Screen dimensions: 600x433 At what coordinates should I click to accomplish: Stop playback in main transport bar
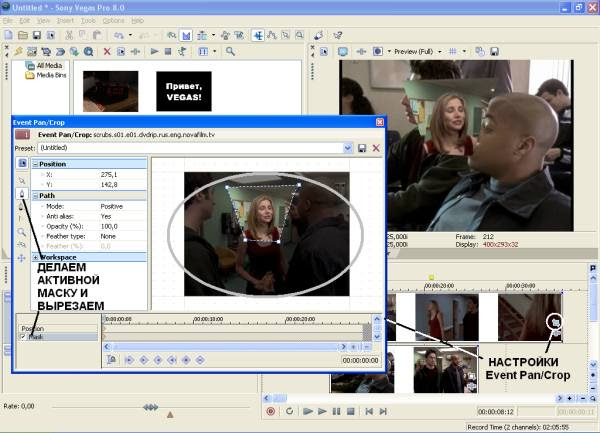350,412
